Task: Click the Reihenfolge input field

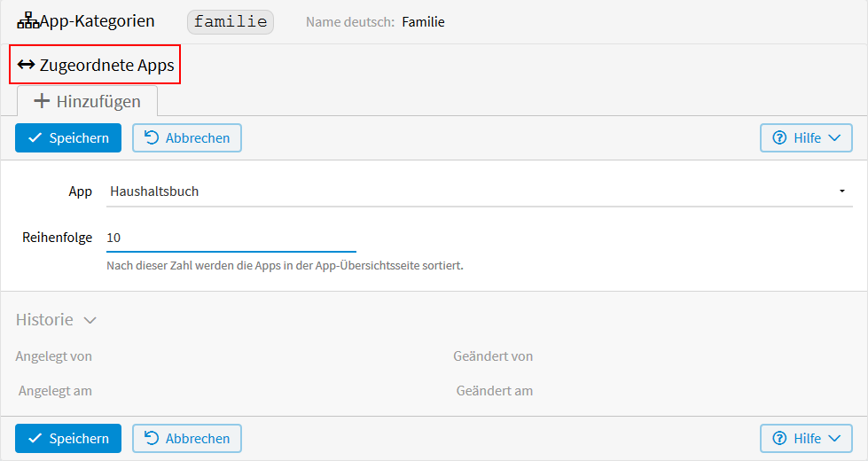Action: pos(231,238)
